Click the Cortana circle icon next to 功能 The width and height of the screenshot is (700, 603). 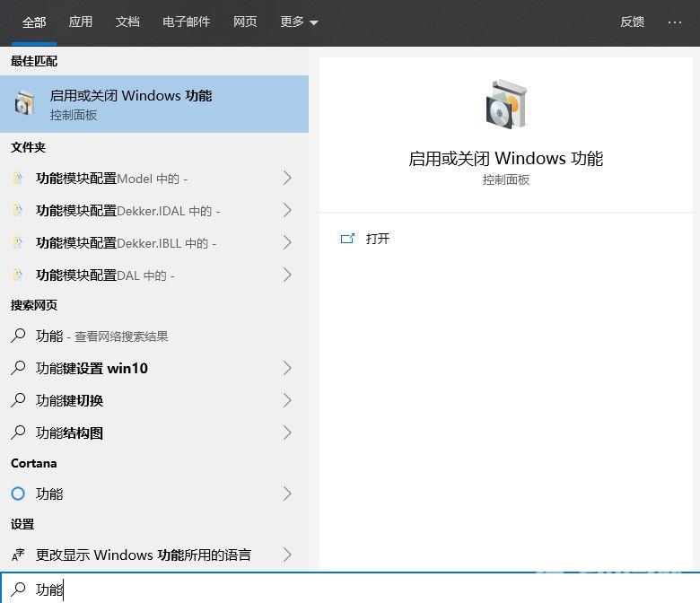click(x=18, y=494)
